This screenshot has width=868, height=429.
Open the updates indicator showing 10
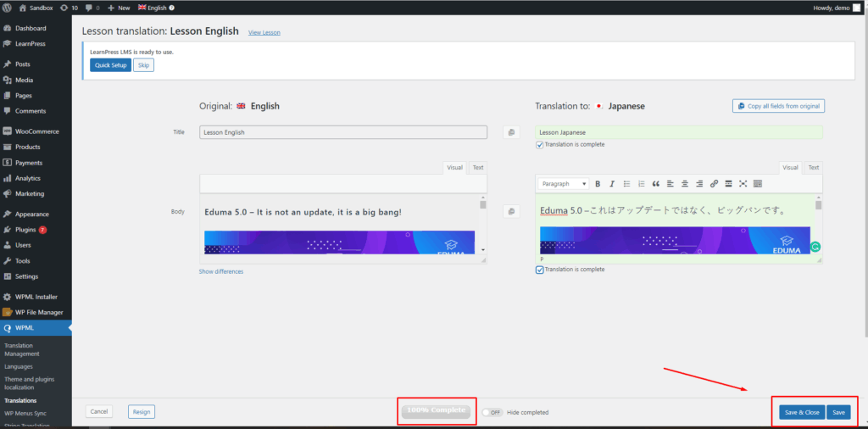(x=70, y=8)
